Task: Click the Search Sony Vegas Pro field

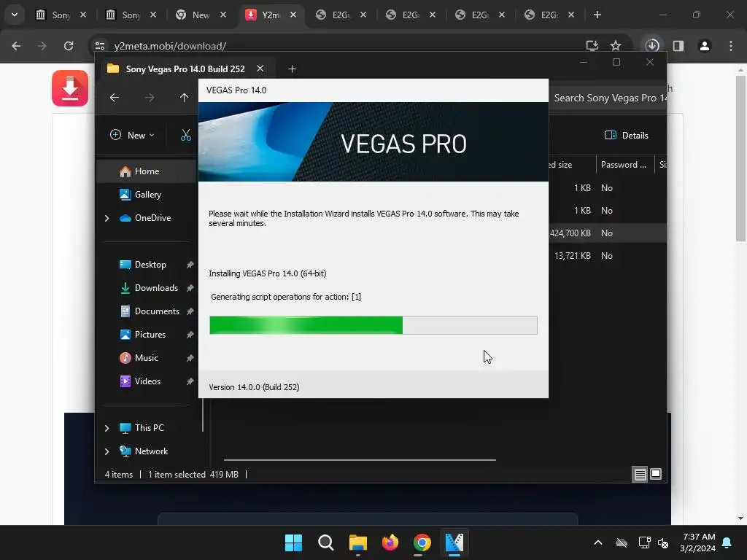Action: tap(608, 98)
